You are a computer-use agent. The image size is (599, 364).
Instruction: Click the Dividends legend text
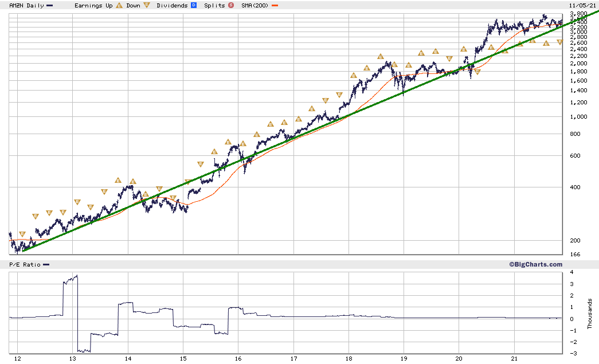point(172,5)
